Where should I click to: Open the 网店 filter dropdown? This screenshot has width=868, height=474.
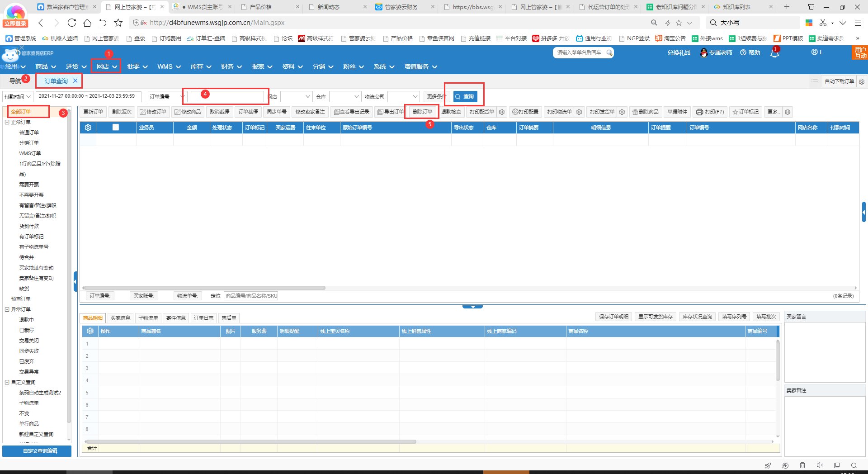[x=297, y=96]
